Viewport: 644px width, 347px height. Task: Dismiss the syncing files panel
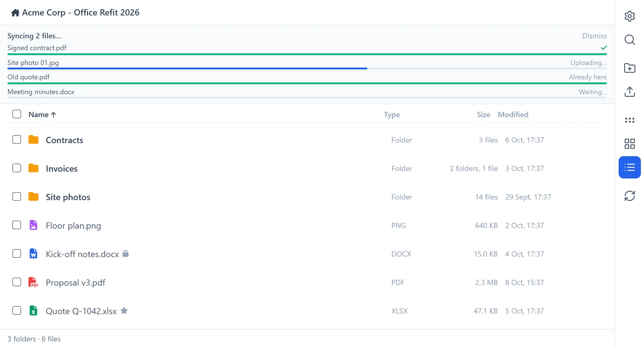tap(594, 36)
